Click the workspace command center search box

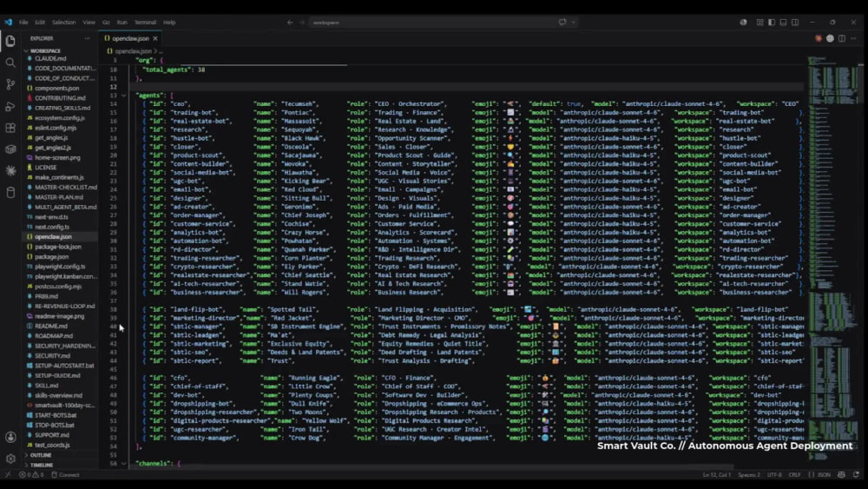443,23
